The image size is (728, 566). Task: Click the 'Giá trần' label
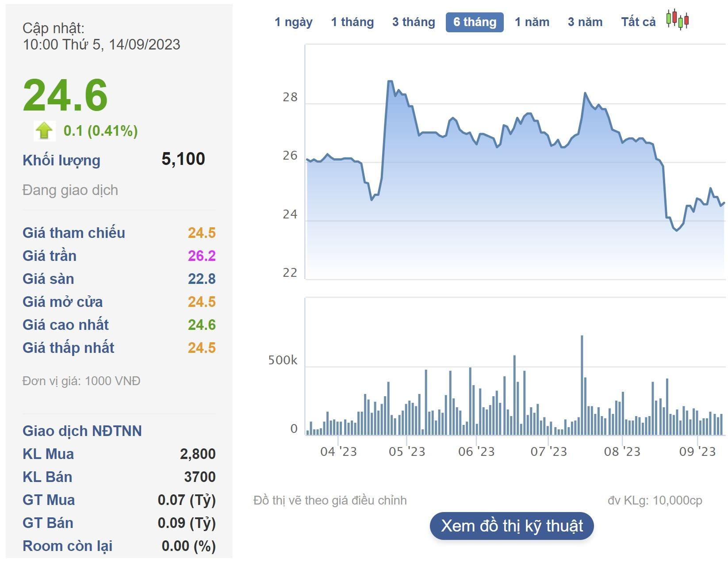[50, 256]
